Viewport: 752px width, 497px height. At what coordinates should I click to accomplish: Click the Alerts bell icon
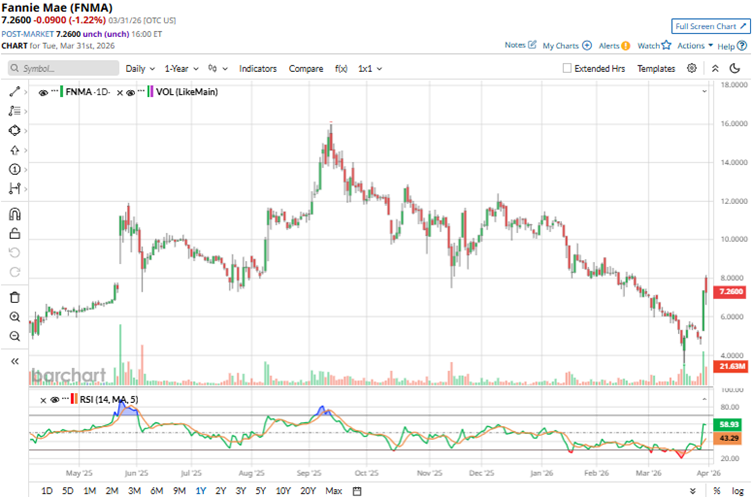(625, 46)
